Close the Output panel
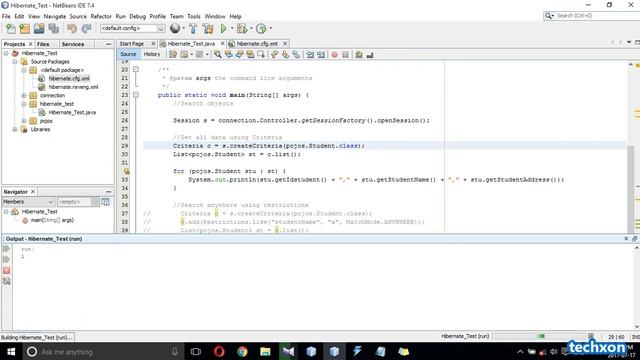The height and width of the screenshot is (360, 640). [626, 238]
